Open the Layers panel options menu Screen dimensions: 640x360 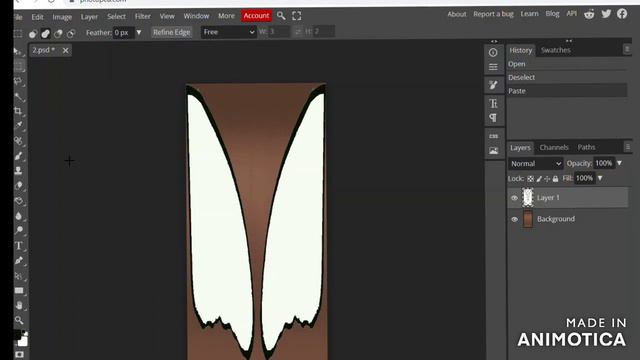pos(627,147)
